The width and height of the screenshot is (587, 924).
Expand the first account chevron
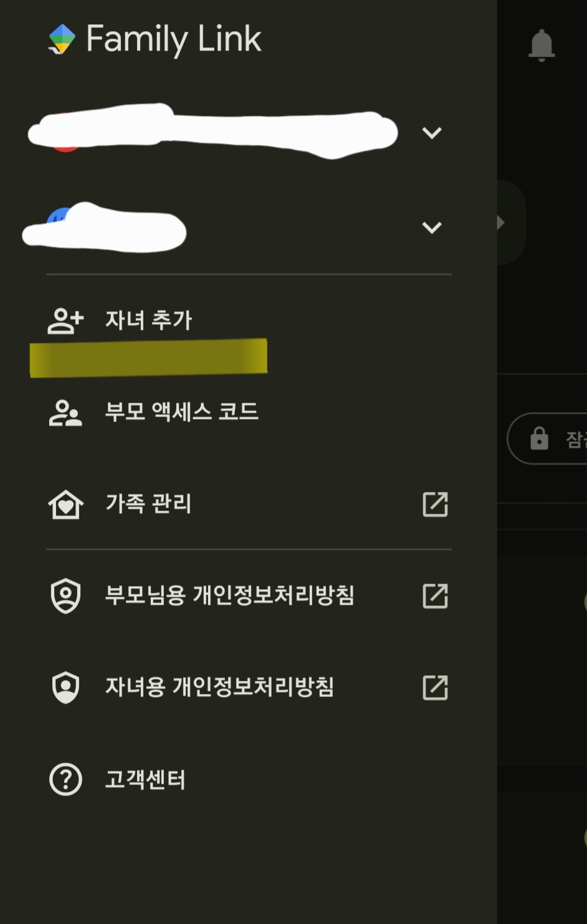[x=432, y=133]
